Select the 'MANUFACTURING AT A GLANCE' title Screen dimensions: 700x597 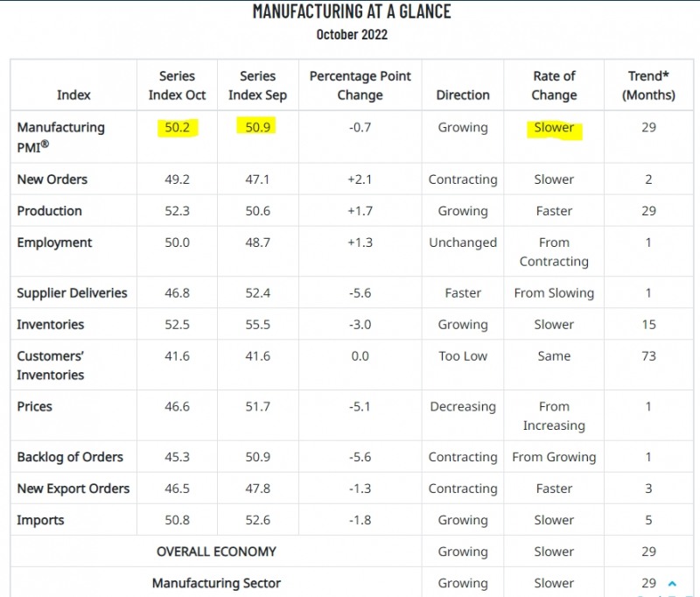(x=352, y=11)
